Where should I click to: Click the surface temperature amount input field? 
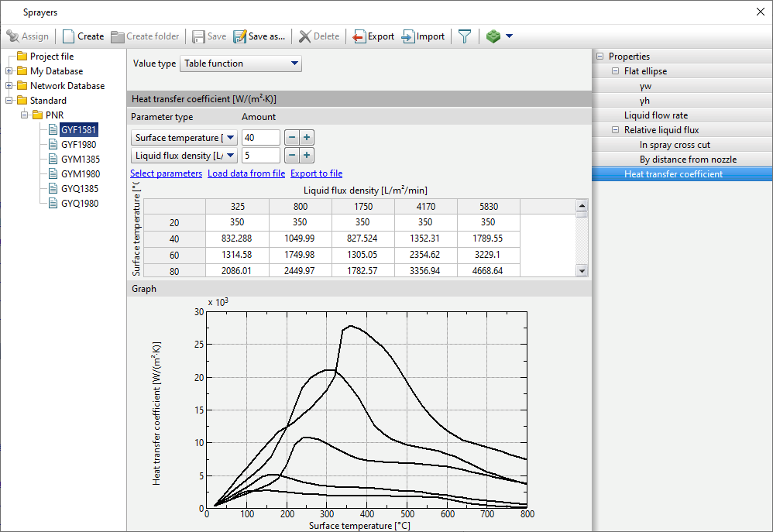[260, 138]
